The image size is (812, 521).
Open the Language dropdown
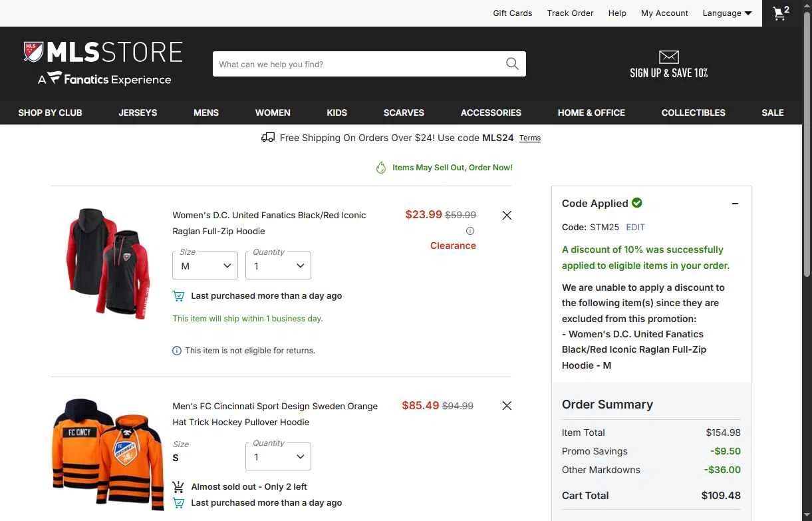727,13
